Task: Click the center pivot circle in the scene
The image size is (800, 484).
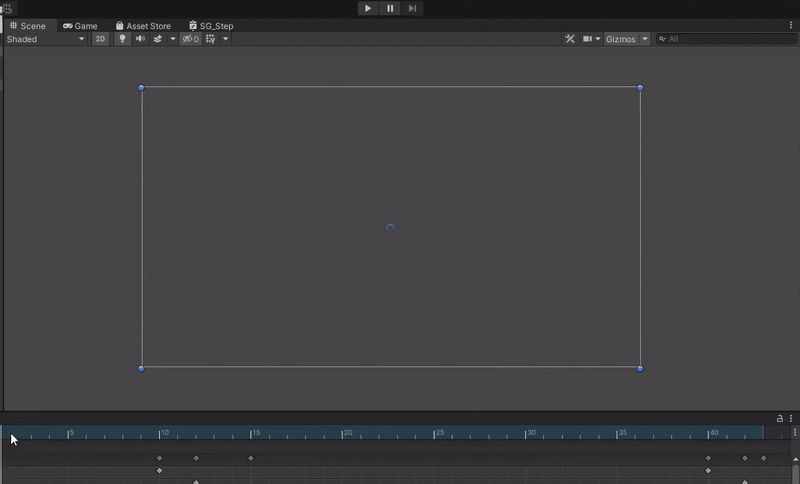Action: 390,228
